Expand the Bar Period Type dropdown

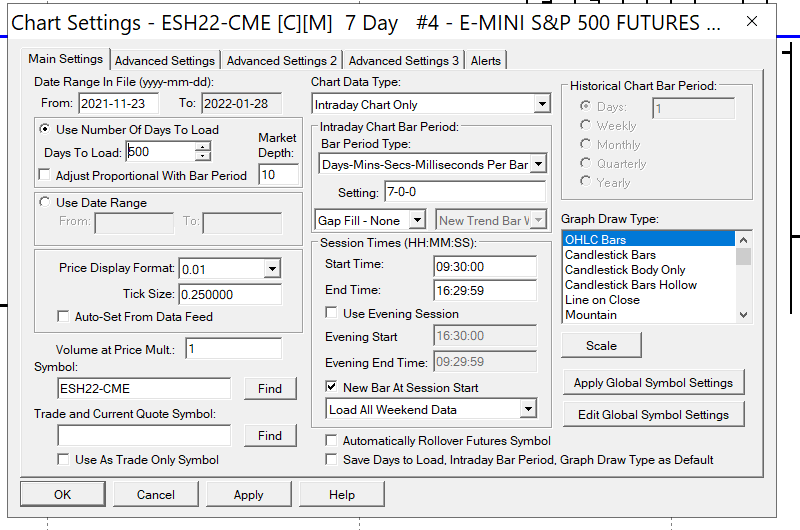point(538,164)
